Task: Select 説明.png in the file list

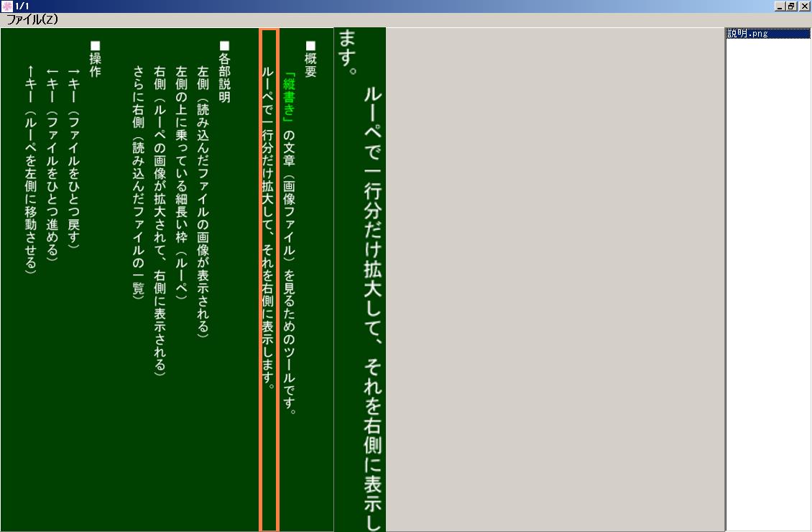Action: 747,33
